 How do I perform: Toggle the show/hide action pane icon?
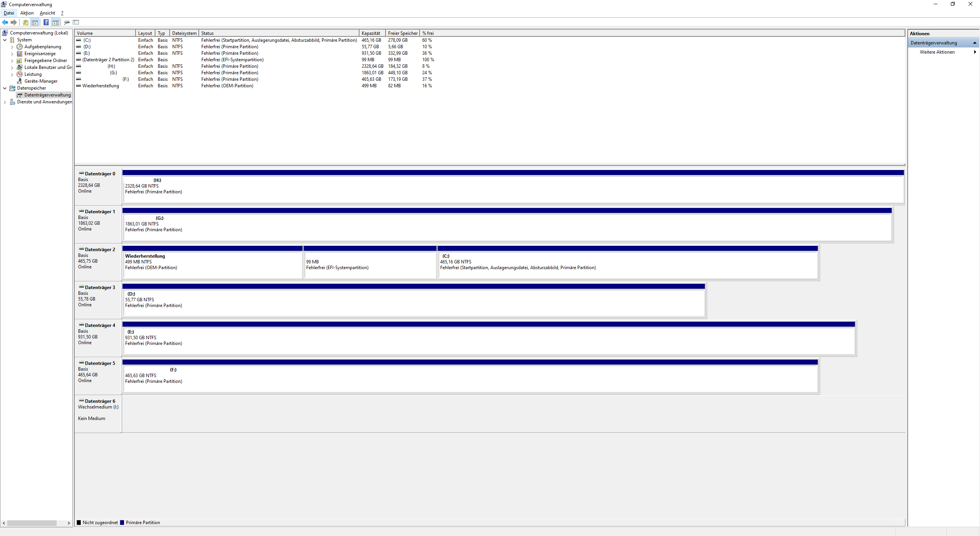click(x=56, y=22)
